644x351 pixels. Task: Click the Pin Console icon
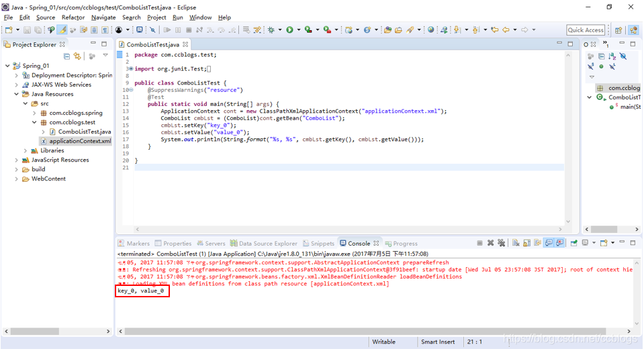[573, 243]
